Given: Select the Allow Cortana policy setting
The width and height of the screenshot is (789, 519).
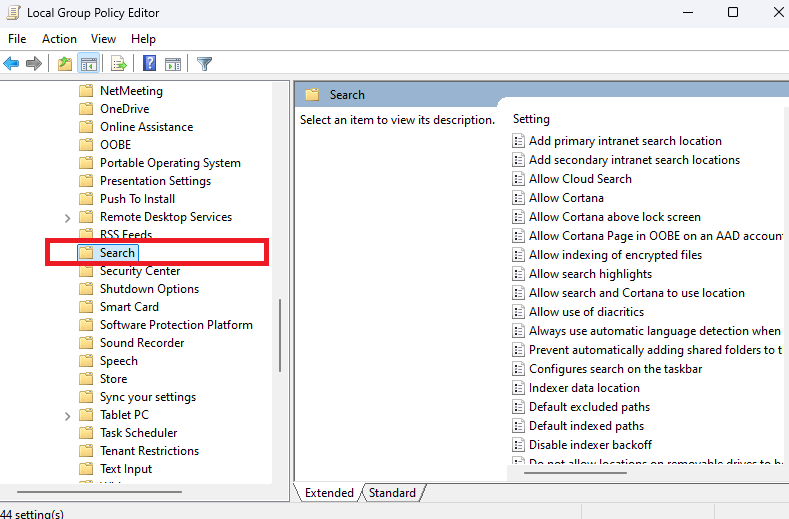Looking at the screenshot, I should tap(566, 198).
